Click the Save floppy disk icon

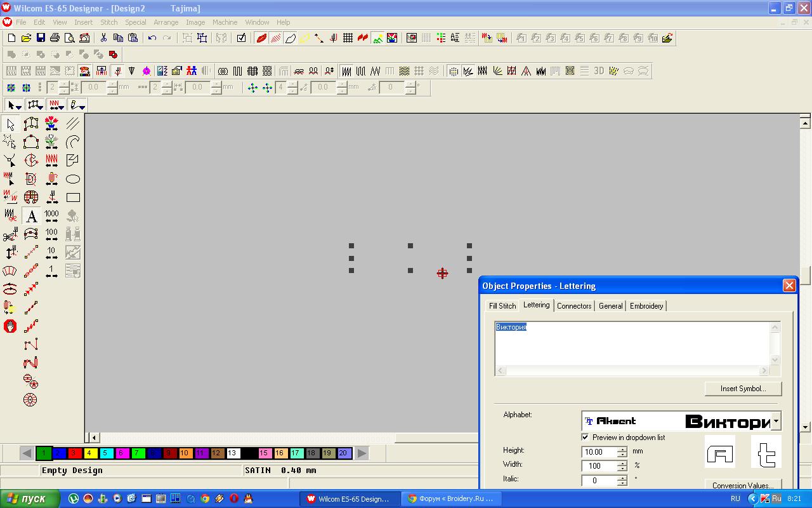pos(41,38)
